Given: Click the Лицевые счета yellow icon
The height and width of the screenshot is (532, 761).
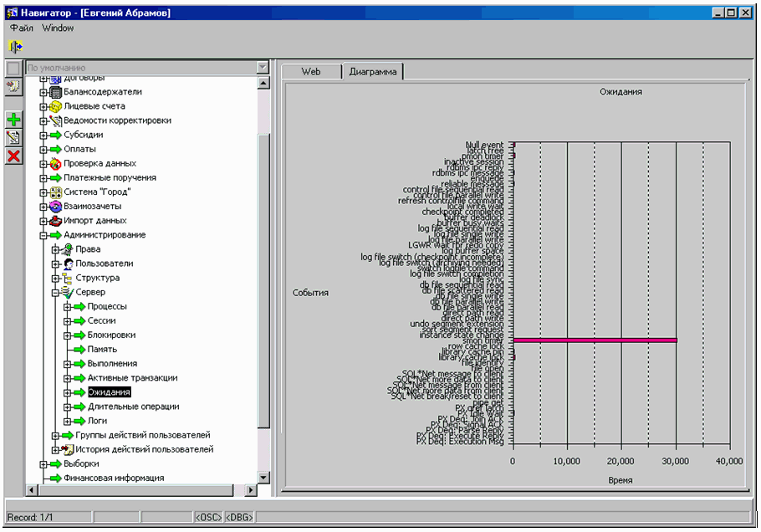Looking at the screenshot, I should pos(56,106).
